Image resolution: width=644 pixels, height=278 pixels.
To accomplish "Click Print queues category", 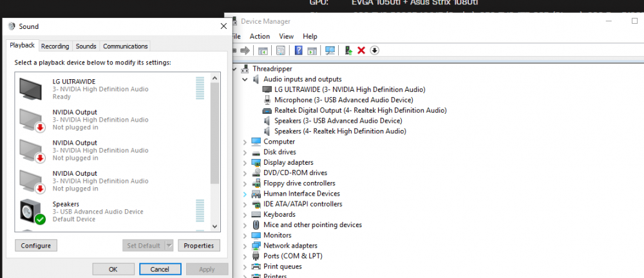I will click(x=283, y=267).
